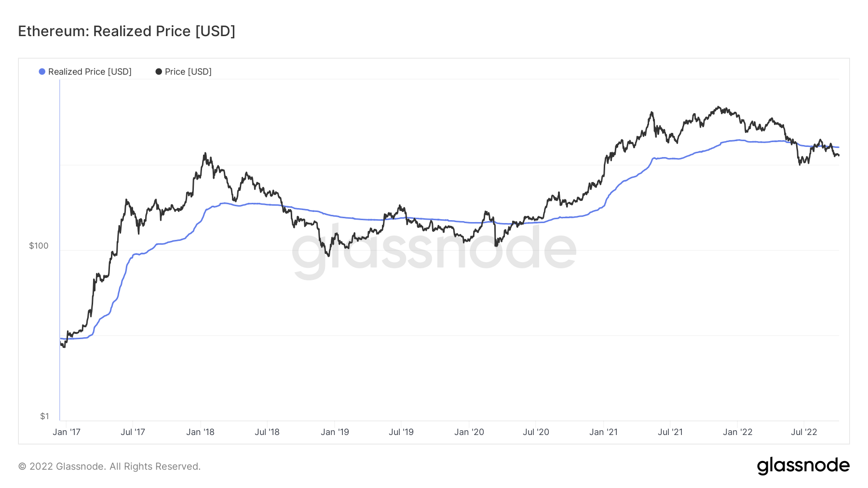Toggle the Realized Price [USD] legend label
The image size is (868, 488).
pos(90,72)
